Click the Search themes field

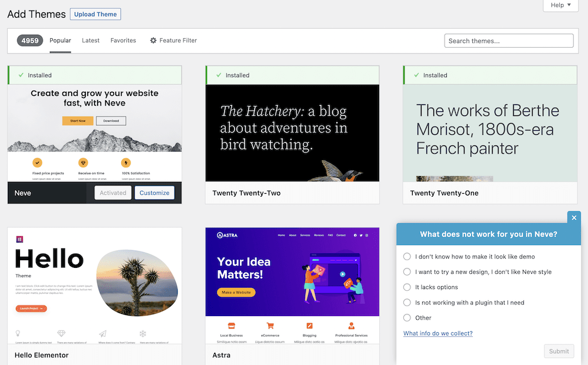(x=508, y=40)
